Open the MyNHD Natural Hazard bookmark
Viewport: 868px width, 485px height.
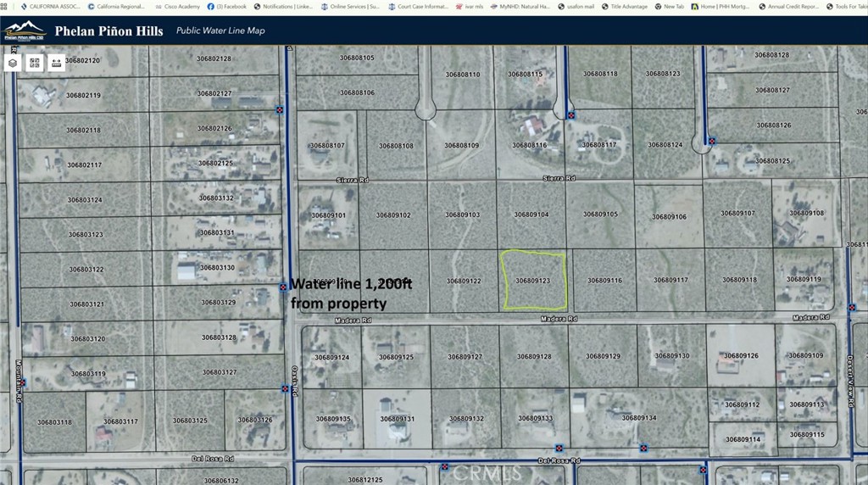tap(520, 7)
